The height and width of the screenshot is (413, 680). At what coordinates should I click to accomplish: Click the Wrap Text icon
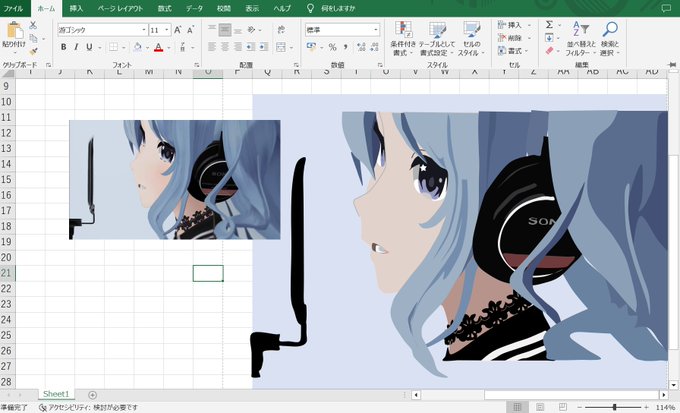281,30
